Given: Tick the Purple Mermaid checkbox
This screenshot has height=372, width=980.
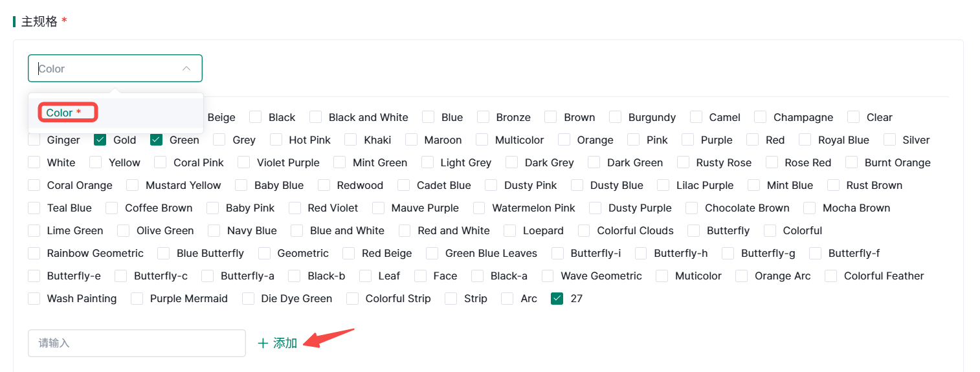Looking at the screenshot, I should point(137,298).
